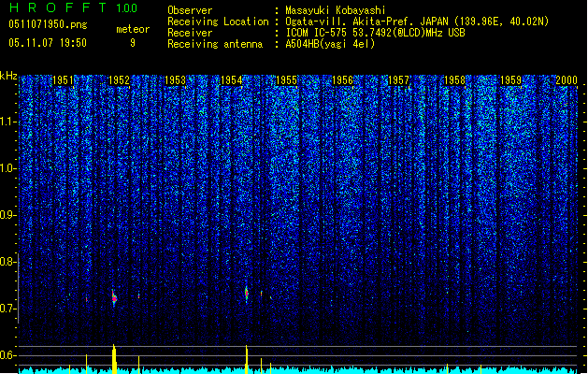This screenshot has width=588, height=374.
Task: Click the 2000 time marker
Action: coord(566,80)
